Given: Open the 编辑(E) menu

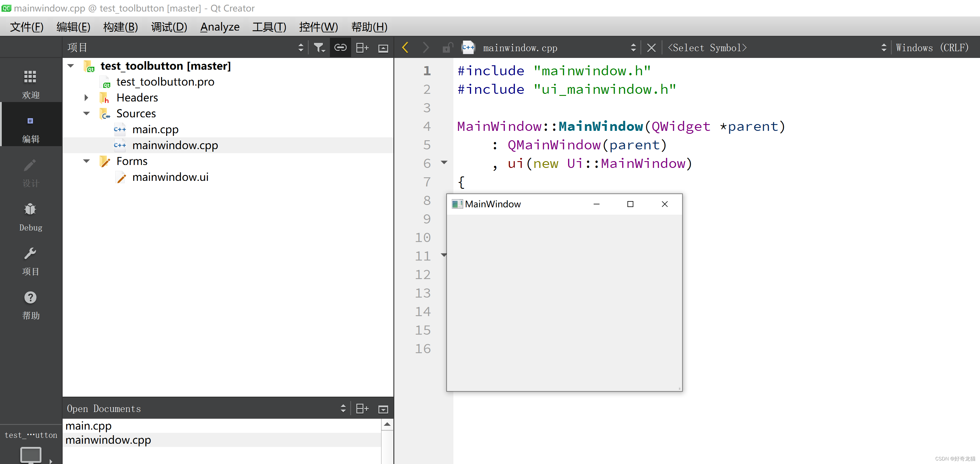Looking at the screenshot, I should 74,27.
